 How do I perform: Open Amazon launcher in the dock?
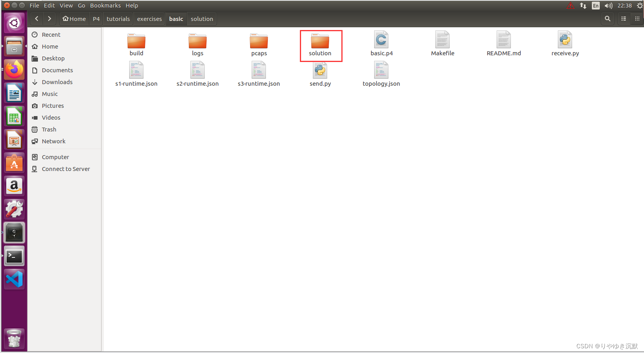[x=14, y=186]
